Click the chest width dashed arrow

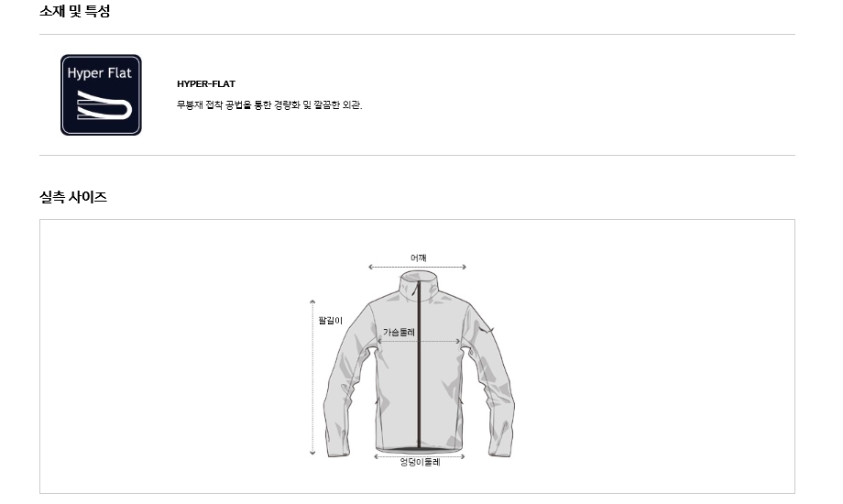click(x=419, y=342)
